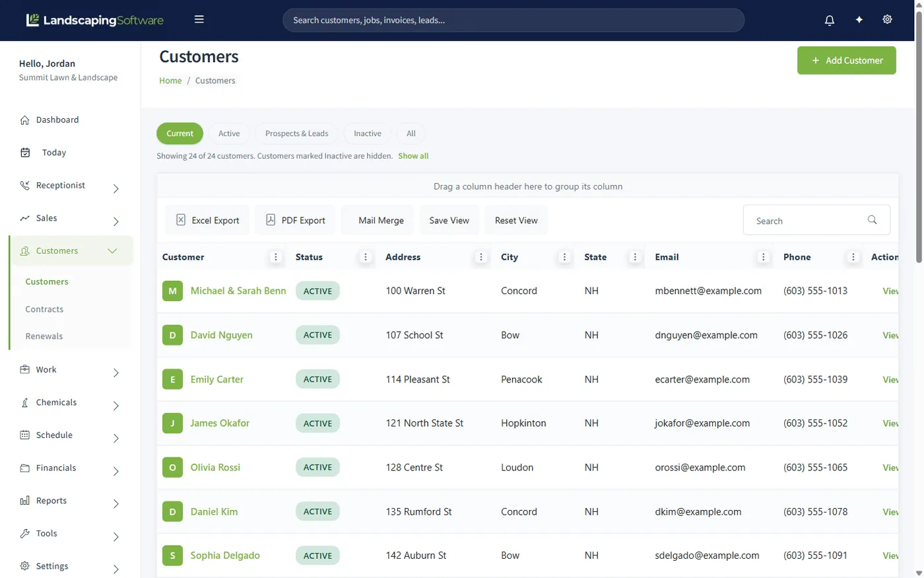Viewport: 924px width, 578px height.
Task: Toggle the hamburger menu icon
Action: click(199, 19)
